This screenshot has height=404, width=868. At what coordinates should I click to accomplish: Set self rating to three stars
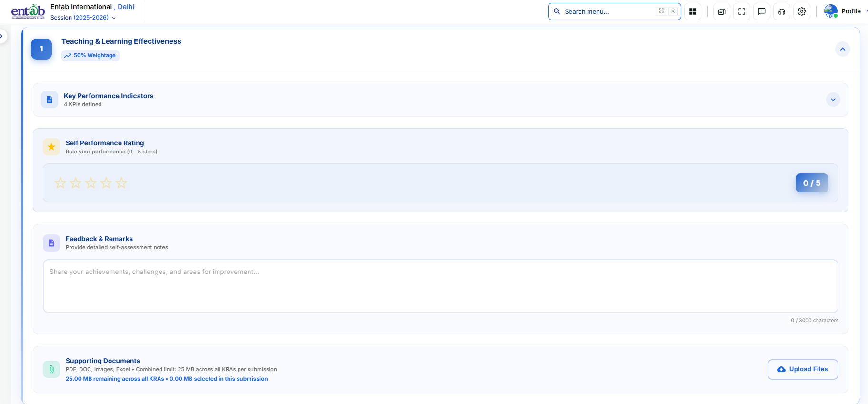[91, 183]
